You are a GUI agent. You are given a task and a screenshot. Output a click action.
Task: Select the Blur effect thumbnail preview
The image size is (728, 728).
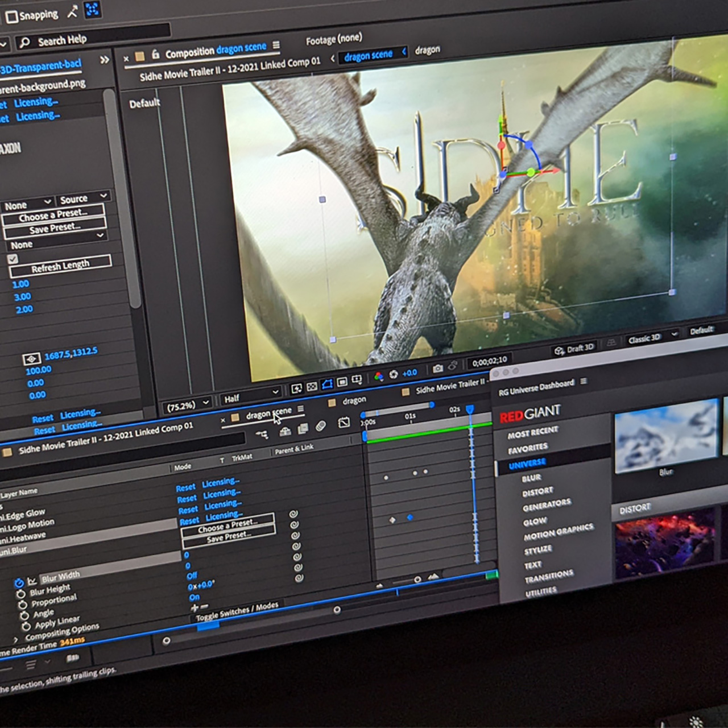point(665,435)
